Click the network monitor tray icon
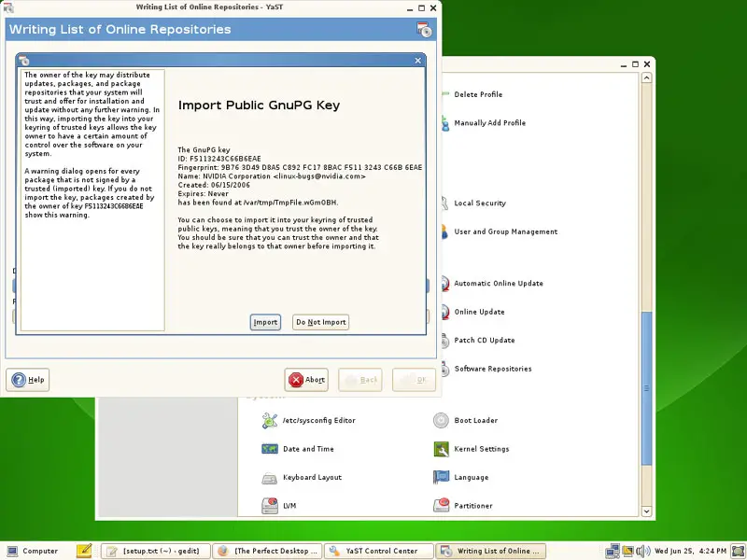747x560 pixels. tap(613, 551)
